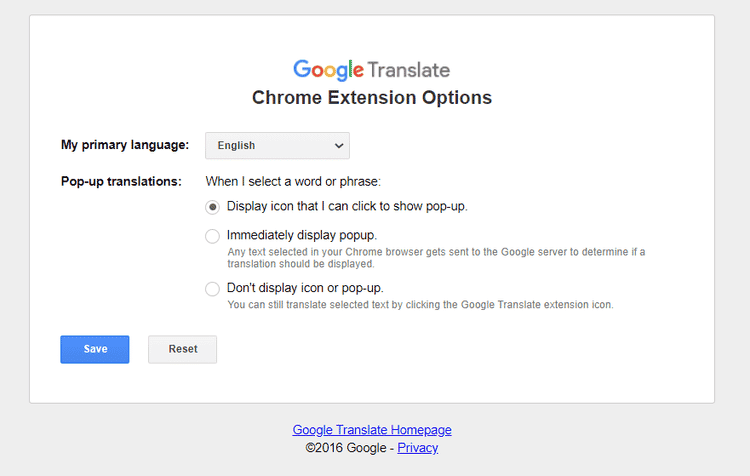This screenshot has width=750, height=476.
Task: Click the note about text sent to Google server
Action: pos(436,258)
